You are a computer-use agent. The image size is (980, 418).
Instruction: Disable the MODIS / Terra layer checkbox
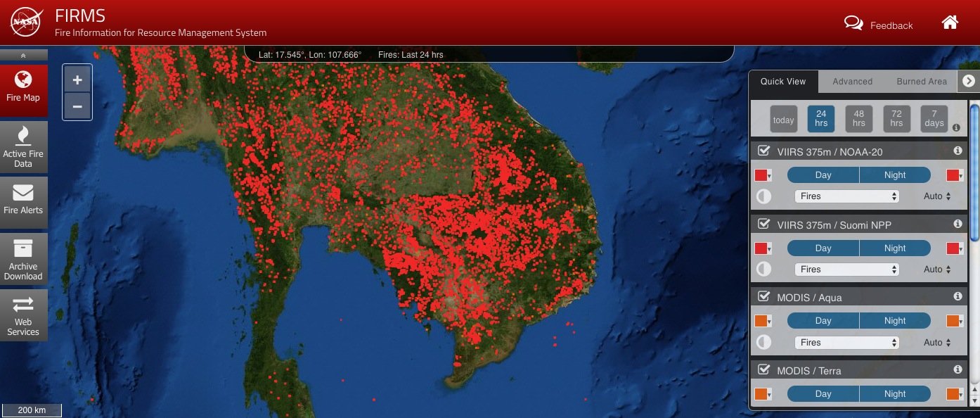pyautogui.click(x=764, y=369)
